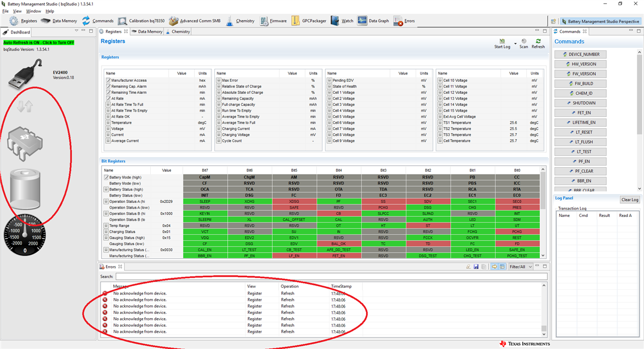
Task: Select Battery Management Studio Perspective button
Action: pyautogui.click(x=600, y=21)
